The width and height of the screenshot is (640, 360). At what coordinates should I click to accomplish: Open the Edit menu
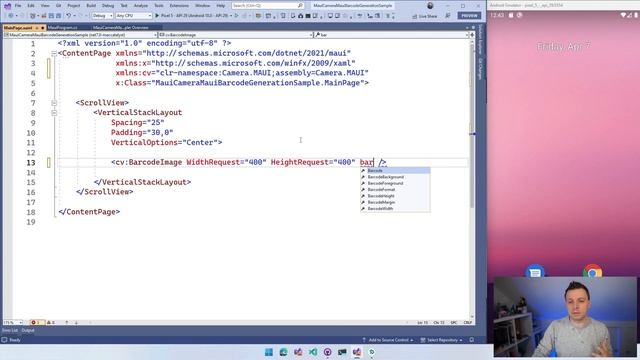click(x=31, y=6)
